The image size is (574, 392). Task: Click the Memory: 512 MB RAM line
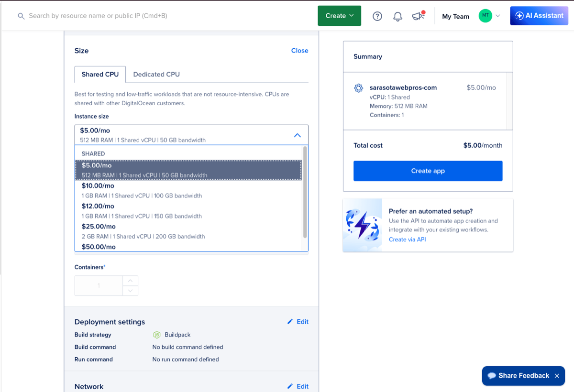click(x=398, y=106)
